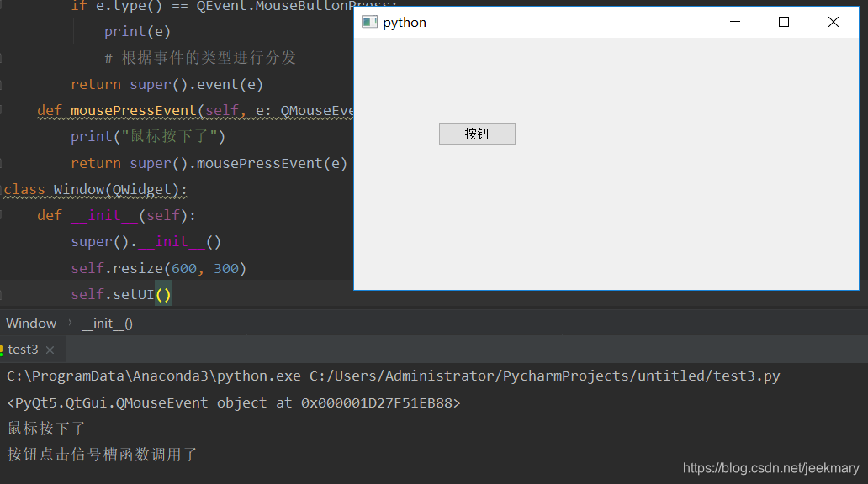The image size is (868, 484).
Task: Maximize the python window
Action: coord(783,22)
